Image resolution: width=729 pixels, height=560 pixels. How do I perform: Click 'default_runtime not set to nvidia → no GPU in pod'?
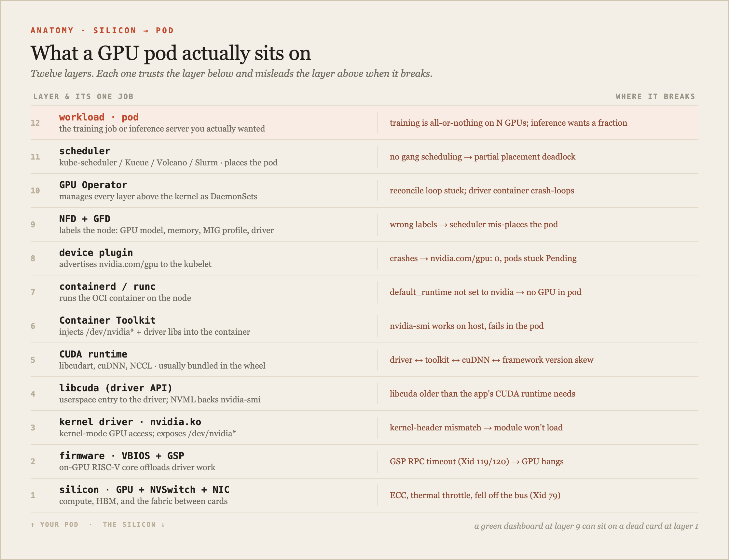486,292
